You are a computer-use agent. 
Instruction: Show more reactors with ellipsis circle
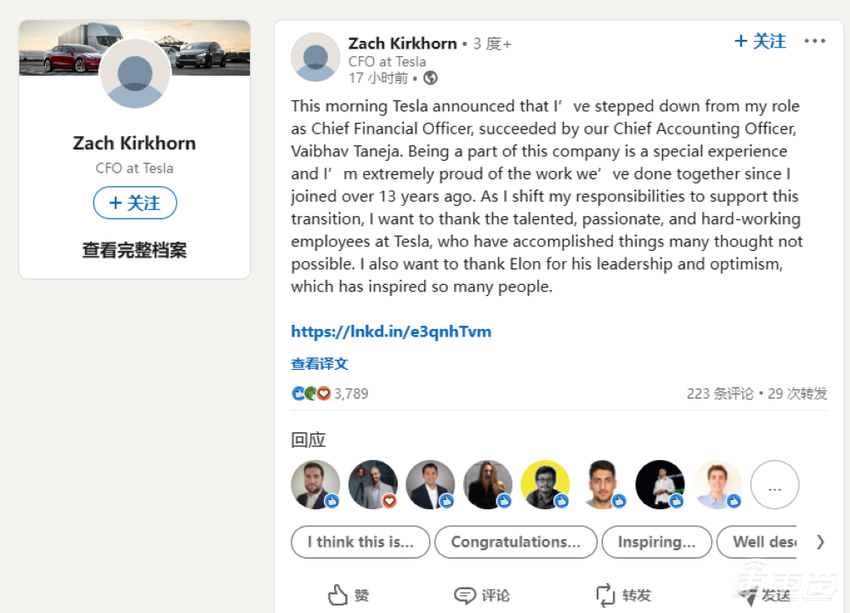point(774,485)
